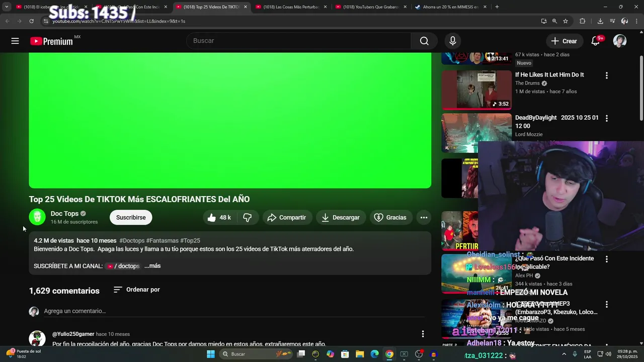Dislike the video with thumbs down
The width and height of the screenshot is (644, 362).
pos(248,217)
